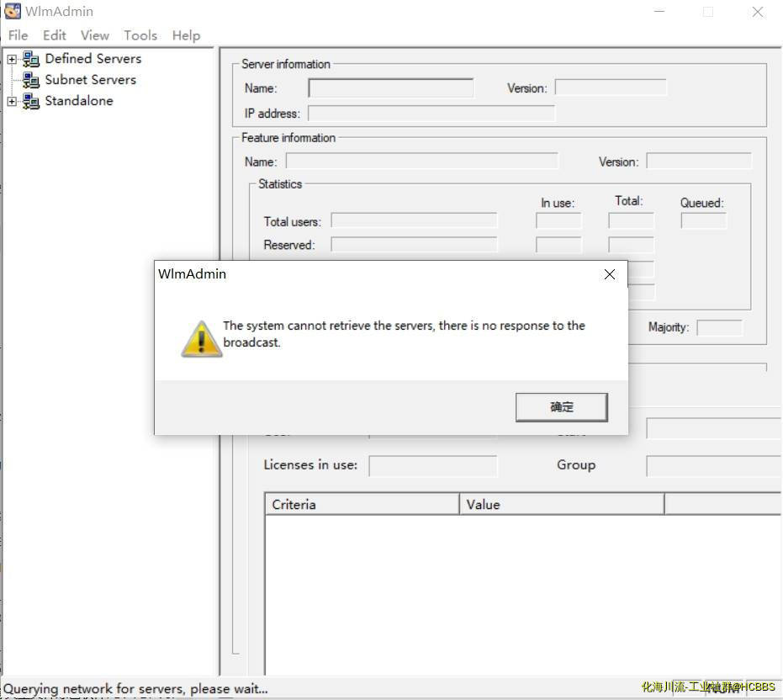Click the Defined Servers network icon
Screen dimensions: 783x700
(31, 59)
